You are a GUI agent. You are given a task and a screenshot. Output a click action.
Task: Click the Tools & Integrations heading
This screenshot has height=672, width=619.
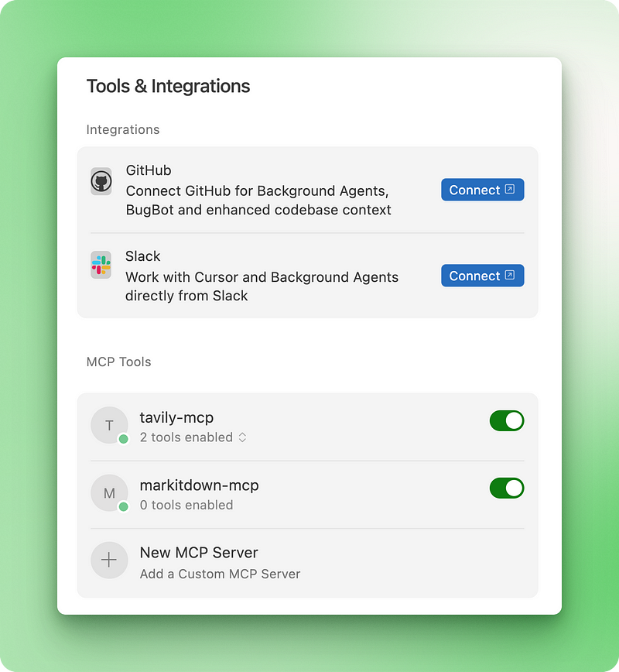tap(168, 86)
